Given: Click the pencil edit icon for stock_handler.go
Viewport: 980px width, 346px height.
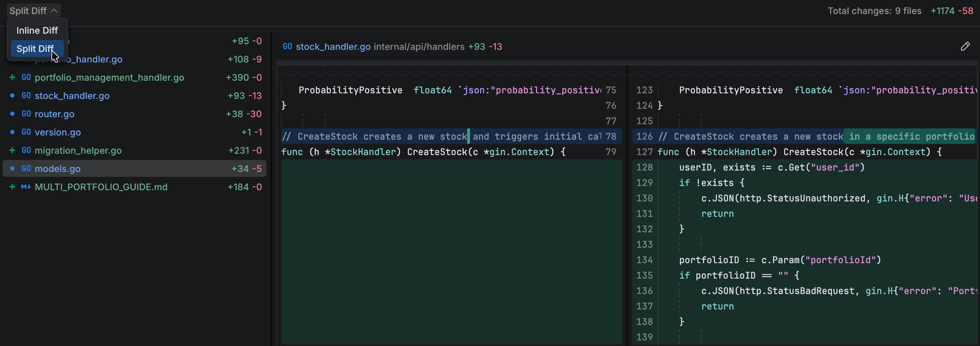Looking at the screenshot, I should point(965,46).
